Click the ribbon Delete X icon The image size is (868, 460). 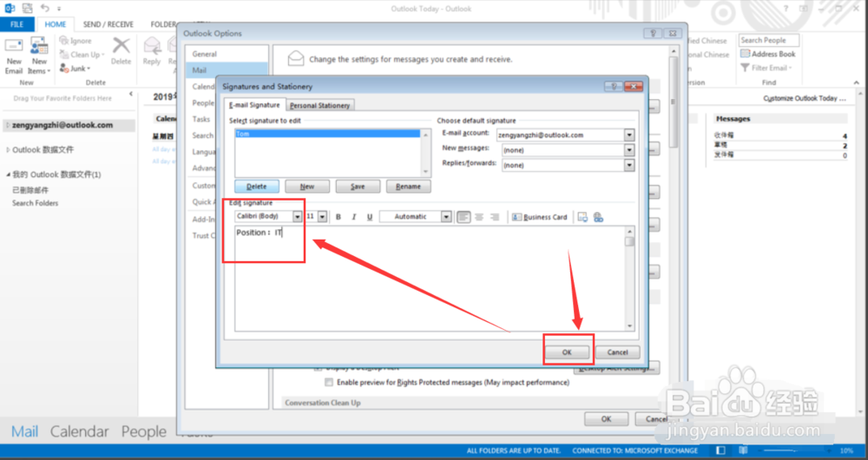click(x=121, y=51)
